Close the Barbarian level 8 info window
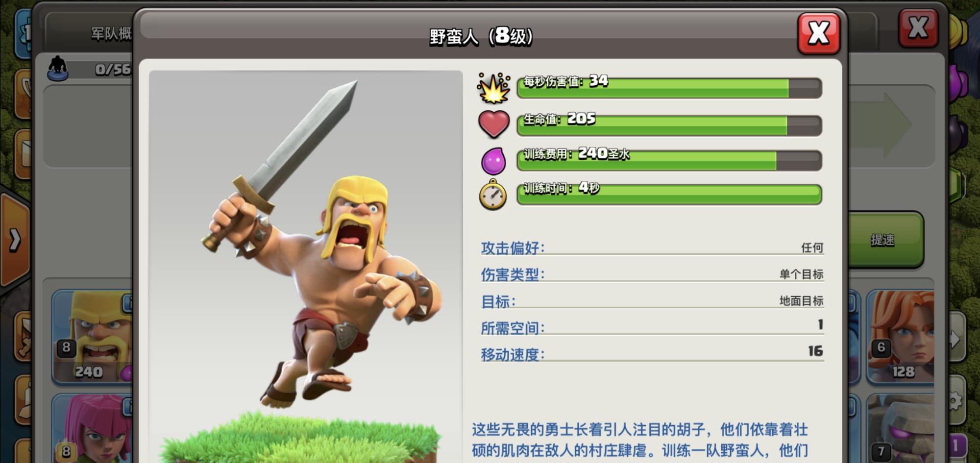The width and height of the screenshot is (980, 463). [x=819, y=34]
